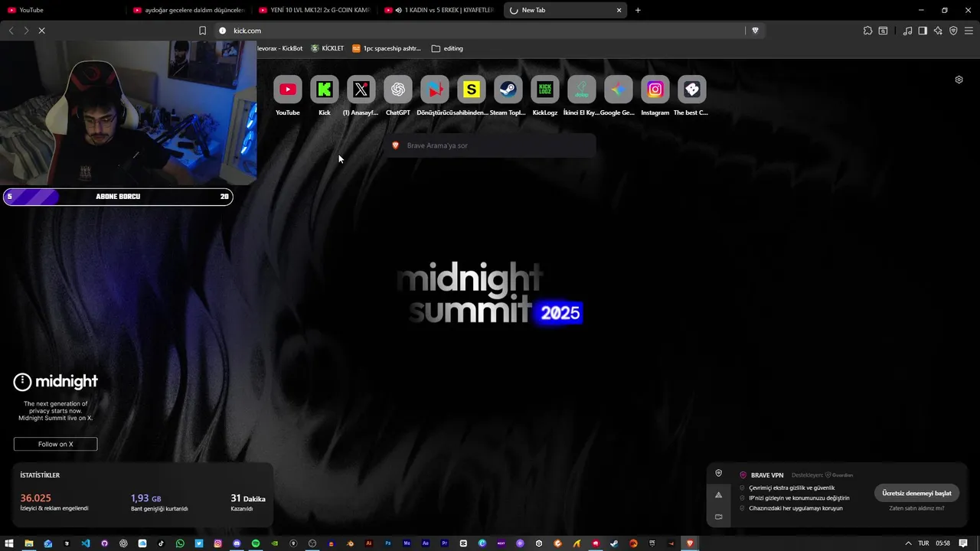
Task: Open the X Anasayfa shortcut tile
Action: 361,90
